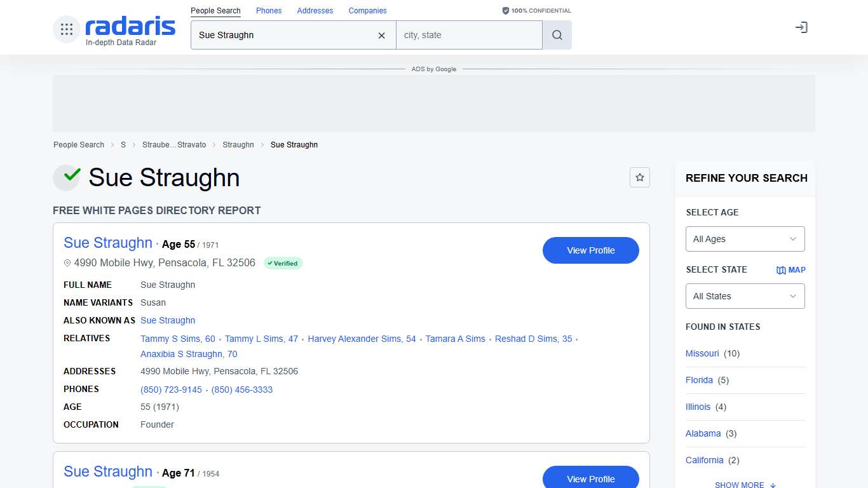Screen dimensions: 868x488
Task: Select the Companies search tab
Action: pyautogui.click(x=367, y=11)
